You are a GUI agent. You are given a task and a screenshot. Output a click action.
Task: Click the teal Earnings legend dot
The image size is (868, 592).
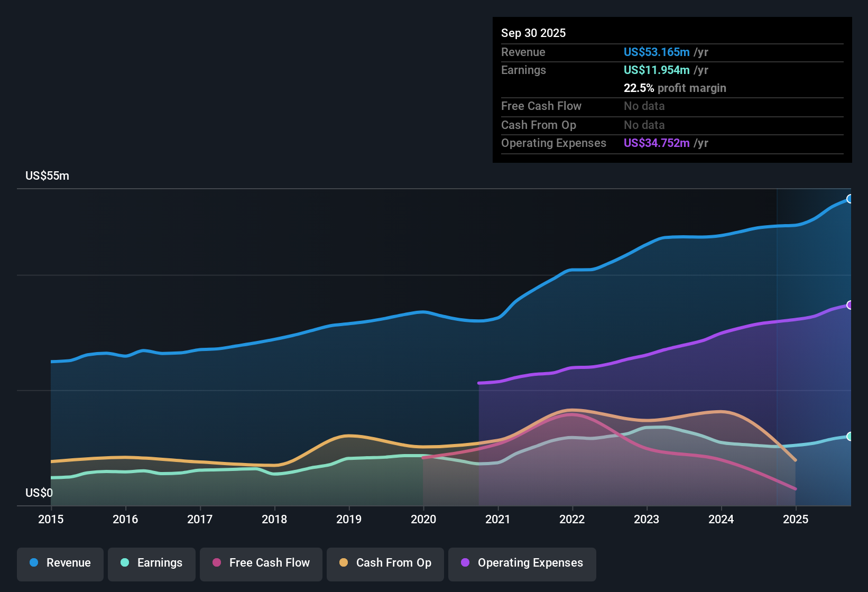point(125,562)
